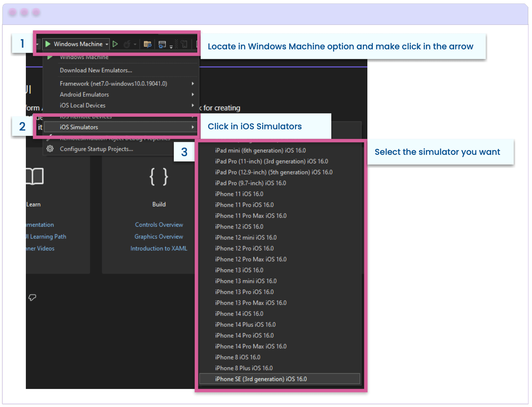532x407 pixels.
Task: Open the Hot Reload dropdown arrow
Action: pos(135,44)
